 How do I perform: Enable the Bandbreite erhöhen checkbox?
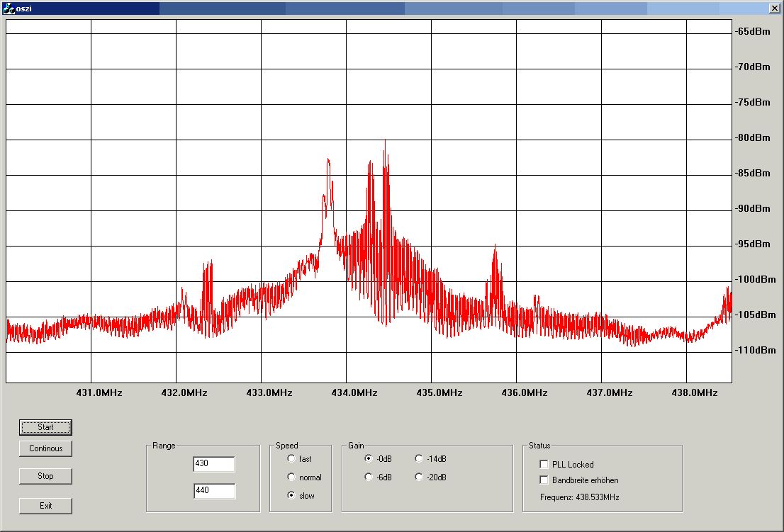tap(544, 480)
